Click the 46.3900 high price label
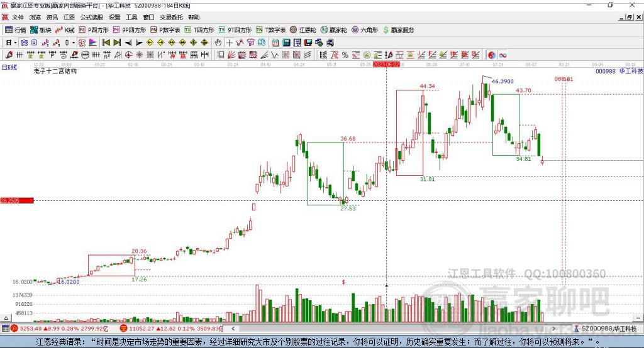 [502, 81]
